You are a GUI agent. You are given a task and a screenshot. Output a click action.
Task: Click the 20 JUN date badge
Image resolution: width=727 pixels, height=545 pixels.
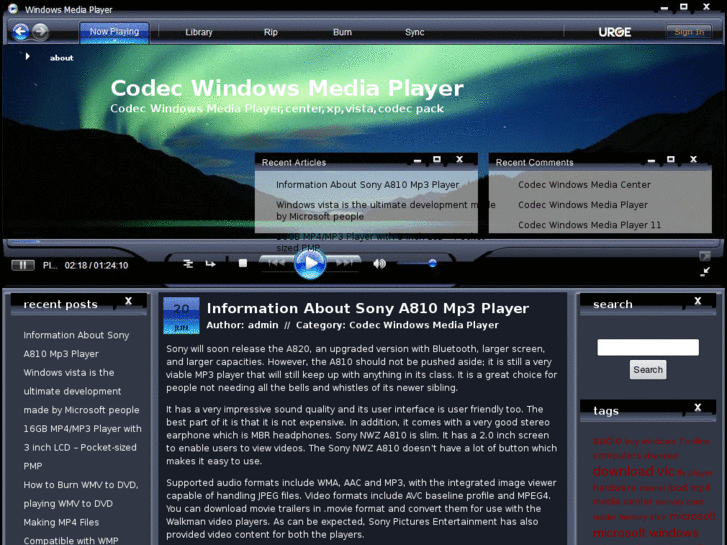tap(181, 315)
